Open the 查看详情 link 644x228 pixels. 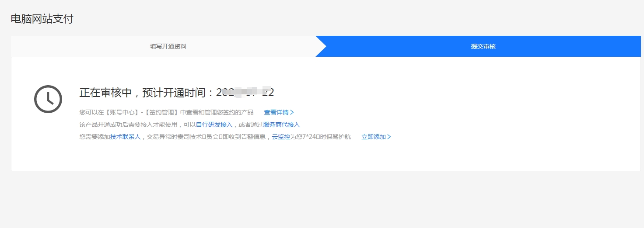click(x=276, y=112)
